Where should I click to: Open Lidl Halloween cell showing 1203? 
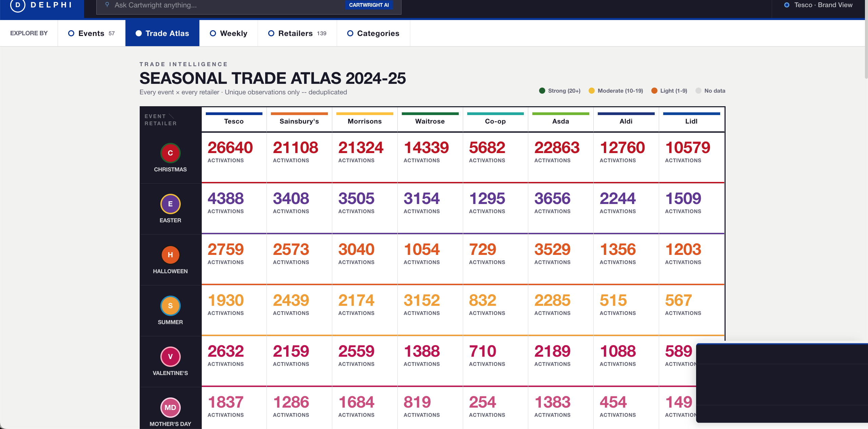tap(691, 259)
